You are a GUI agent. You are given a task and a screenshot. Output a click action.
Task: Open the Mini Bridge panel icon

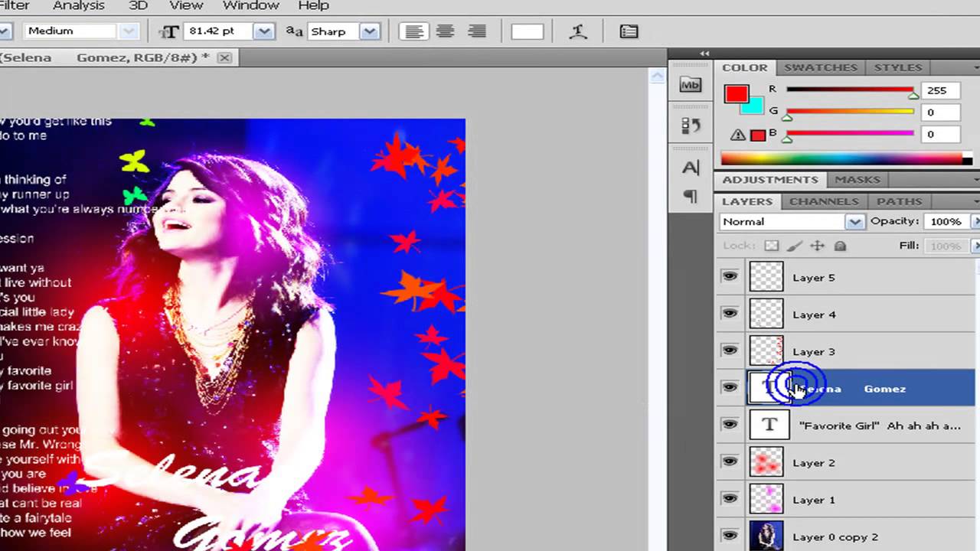(x=690, y=85)
